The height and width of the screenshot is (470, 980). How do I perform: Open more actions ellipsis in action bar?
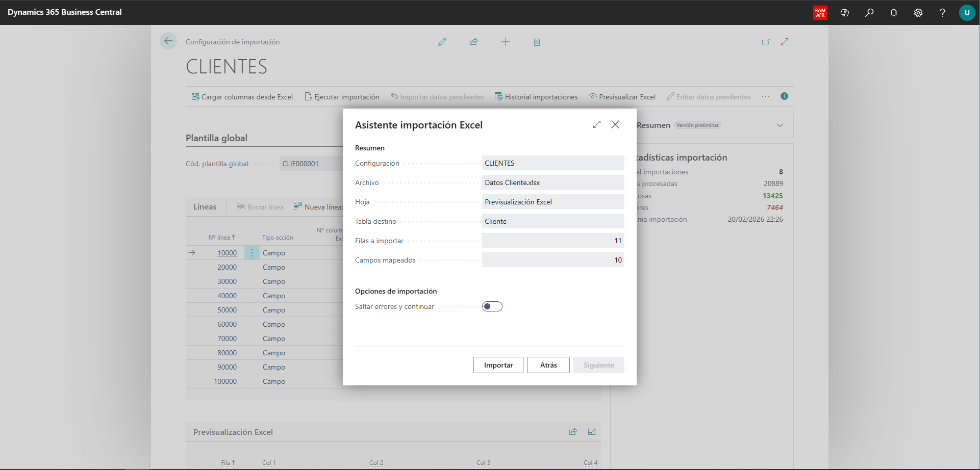tap(766, 96)
